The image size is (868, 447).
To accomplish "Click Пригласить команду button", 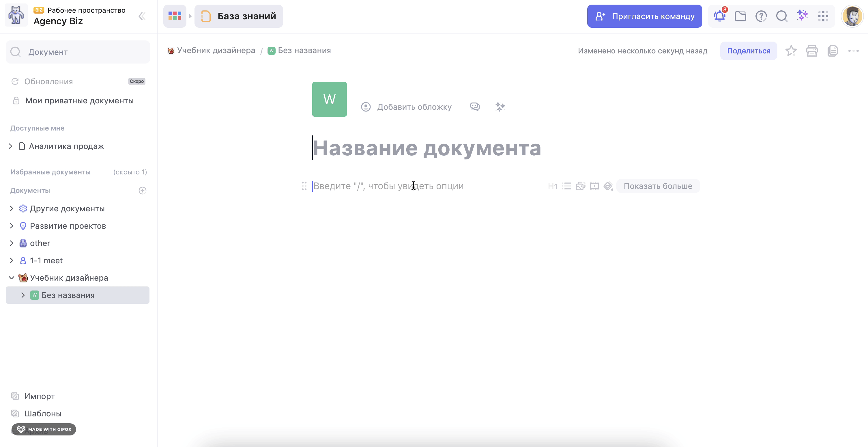I will [644, 16].
